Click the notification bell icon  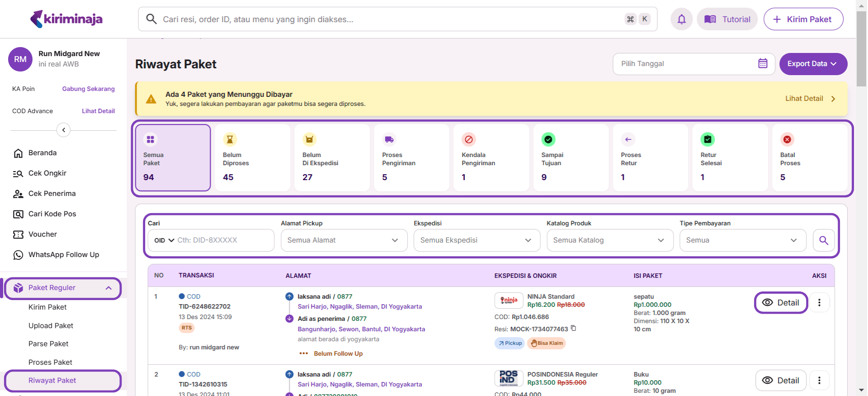[681, 19]
